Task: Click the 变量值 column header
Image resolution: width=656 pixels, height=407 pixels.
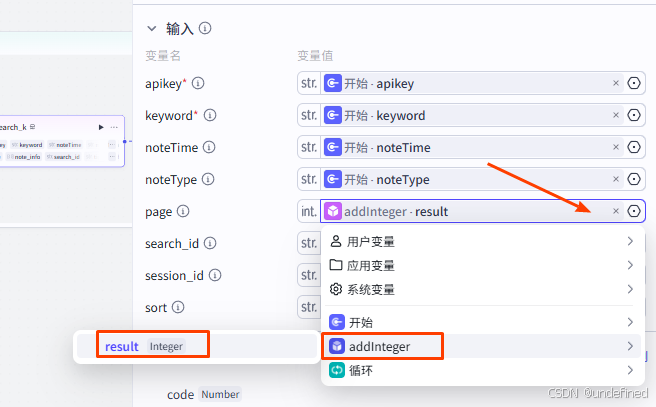Action: point(315,56)
